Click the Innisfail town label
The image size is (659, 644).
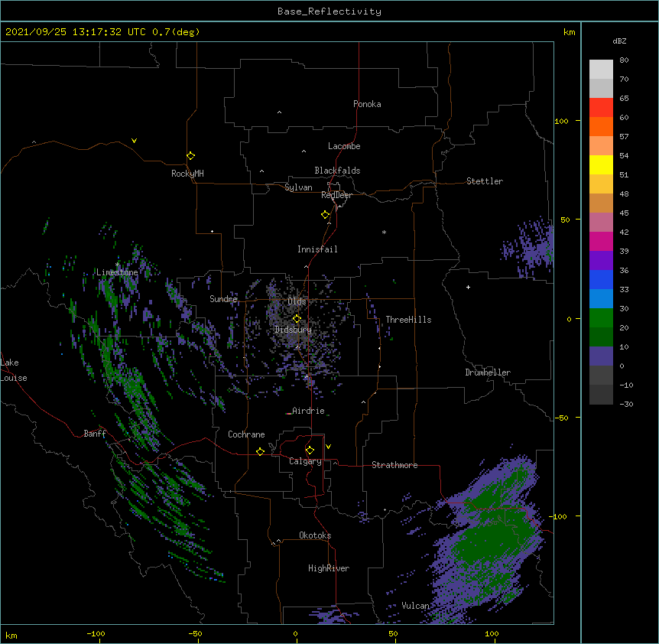tap(317, 249)
